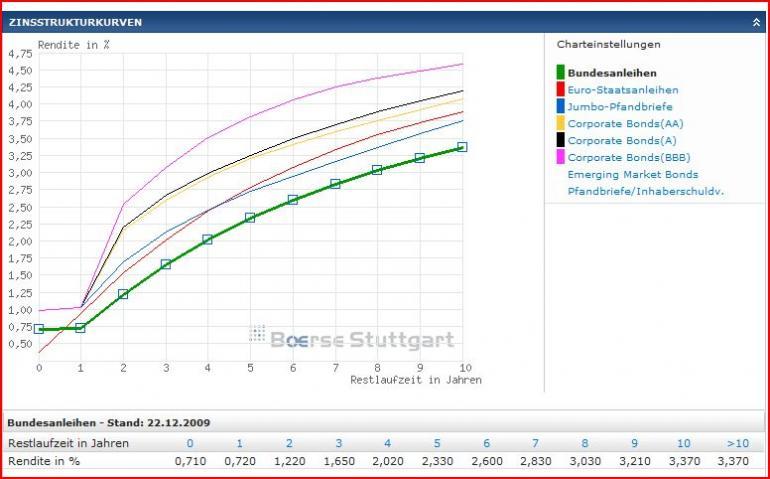Click the Zinsstrukturkurven panel title bar

(x=385, y=22)
